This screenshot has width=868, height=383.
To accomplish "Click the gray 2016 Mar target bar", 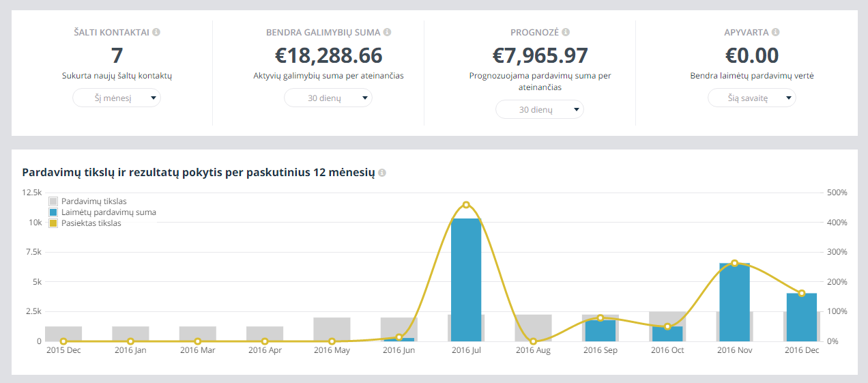I will (198, 334).
